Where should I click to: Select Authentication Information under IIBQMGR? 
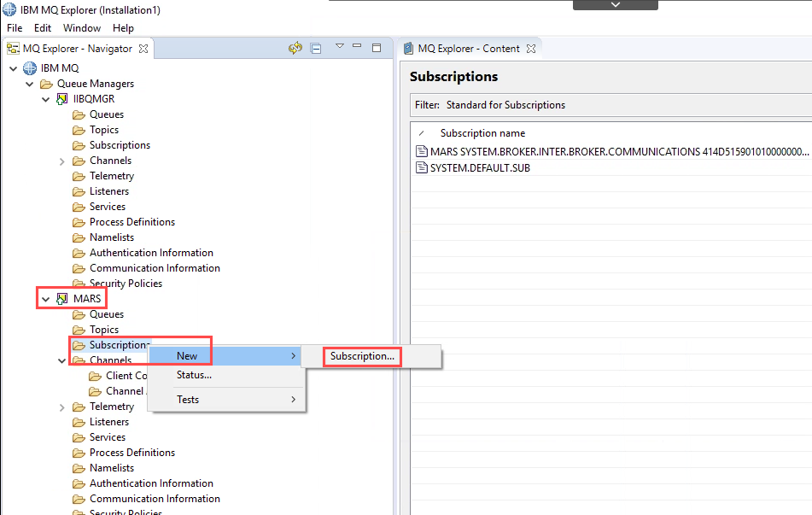pos(151,252)
